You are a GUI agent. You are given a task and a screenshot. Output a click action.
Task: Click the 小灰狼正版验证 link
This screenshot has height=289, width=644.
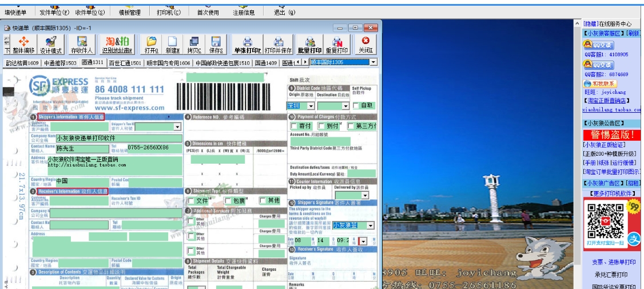coord(604,145)
